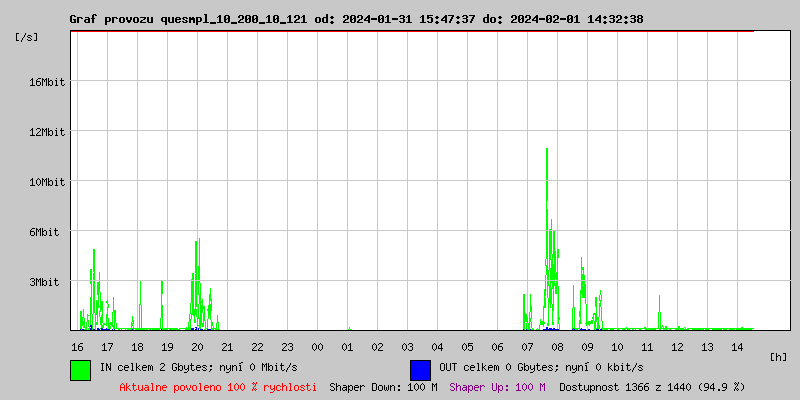The height and width of the screenshot is (400, 800).
Task: Click the [h] hour unit label
Action: pos(778,357)
